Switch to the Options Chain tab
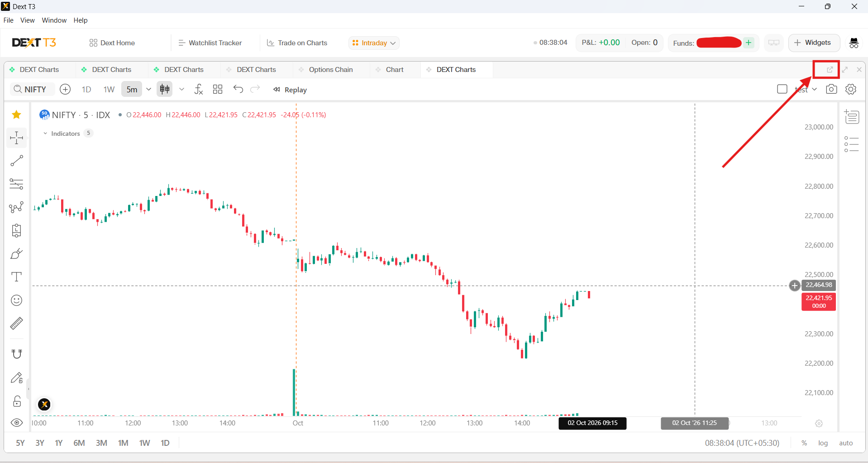Viewport: 868px width, 463px height. point(331,70)
